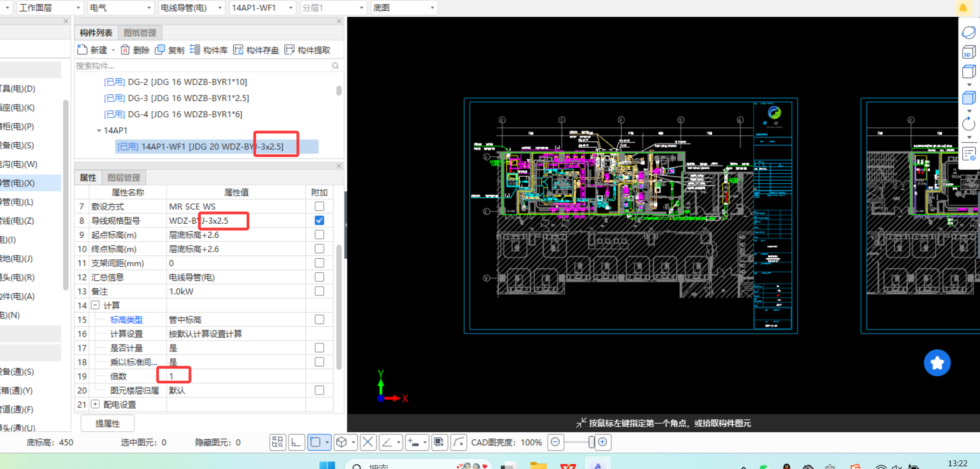This screenshot has height=469, width=980.
Task: Open File Explorer from the taskbar
Action: click(x=538, y=465)
